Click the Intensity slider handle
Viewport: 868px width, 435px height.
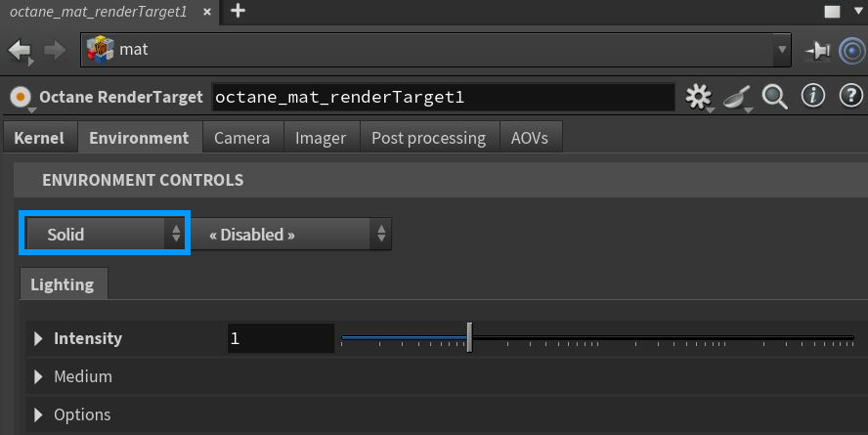tap(470, 338)
